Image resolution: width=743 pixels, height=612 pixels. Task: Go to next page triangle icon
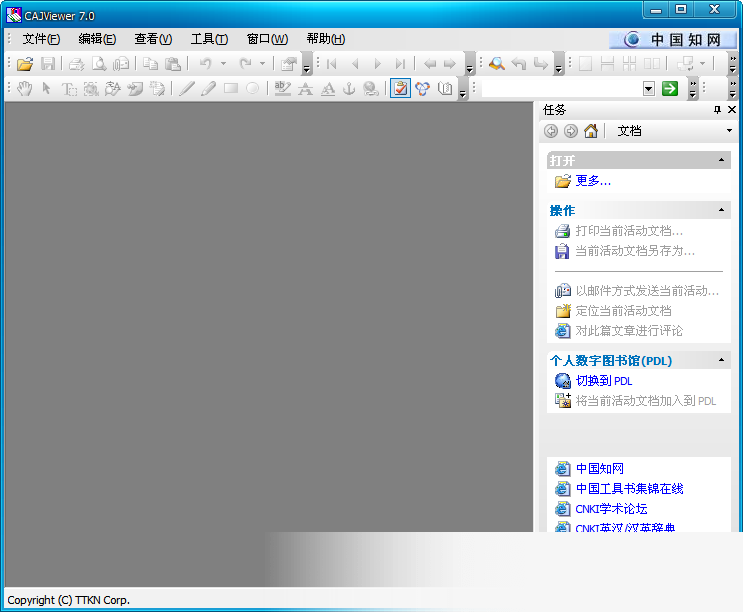pos(377,63)
